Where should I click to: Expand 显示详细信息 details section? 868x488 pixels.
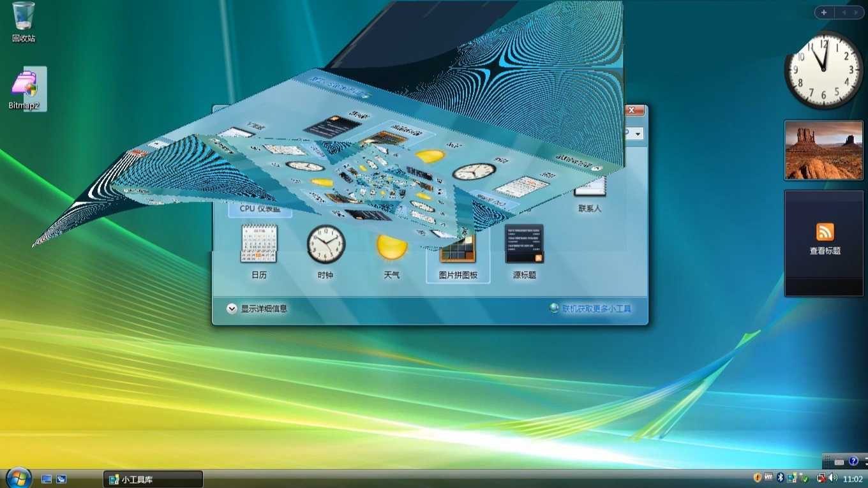[257, 309]
